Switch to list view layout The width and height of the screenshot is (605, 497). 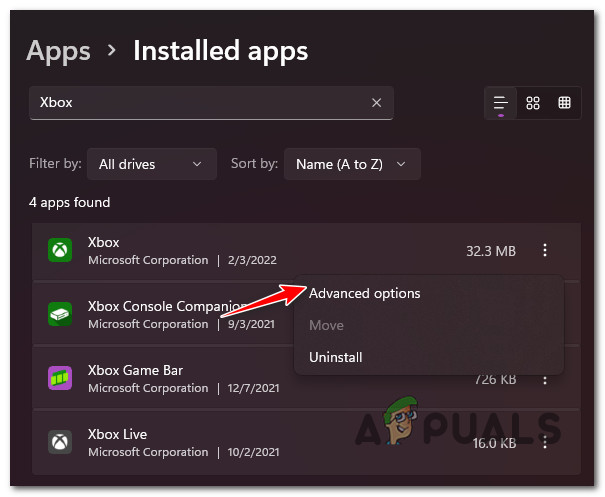(501, 103)
